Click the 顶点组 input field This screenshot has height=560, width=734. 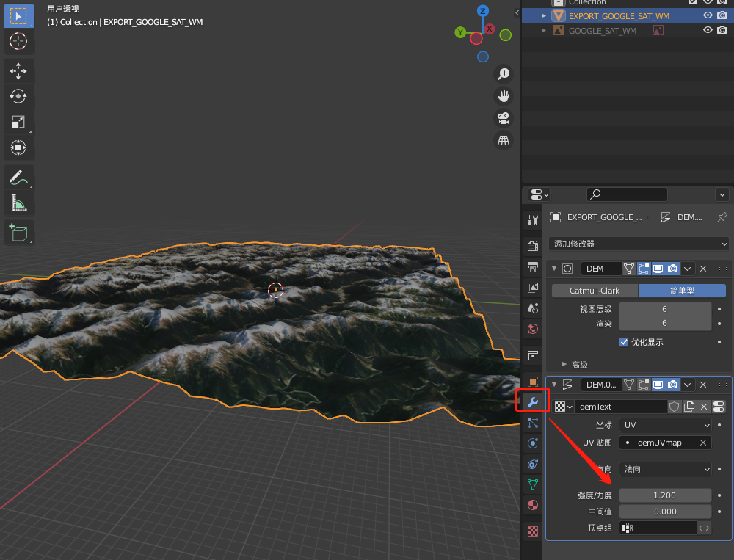coord(658,528)
